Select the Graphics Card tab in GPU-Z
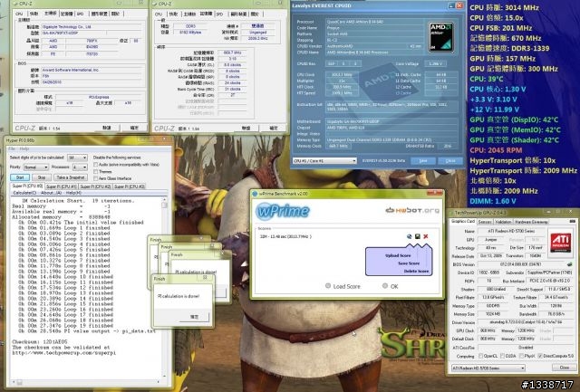 463,221
